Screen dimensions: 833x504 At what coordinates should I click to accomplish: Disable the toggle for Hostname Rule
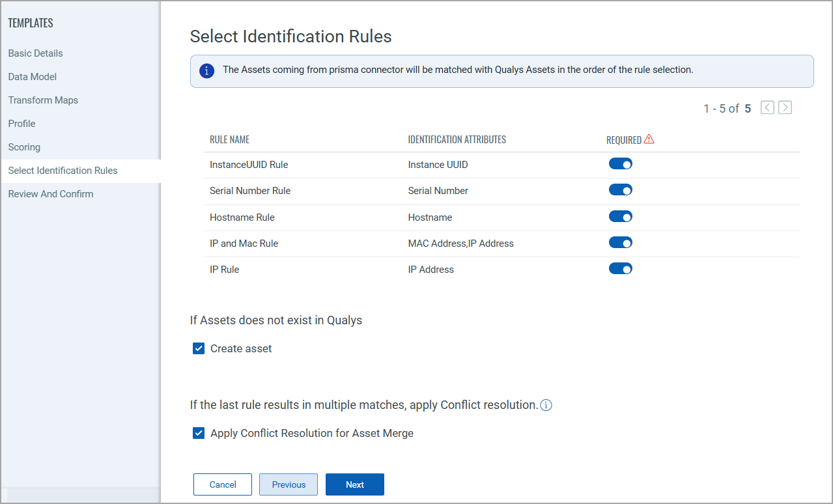pyautogui.click(x=620, y=216)
